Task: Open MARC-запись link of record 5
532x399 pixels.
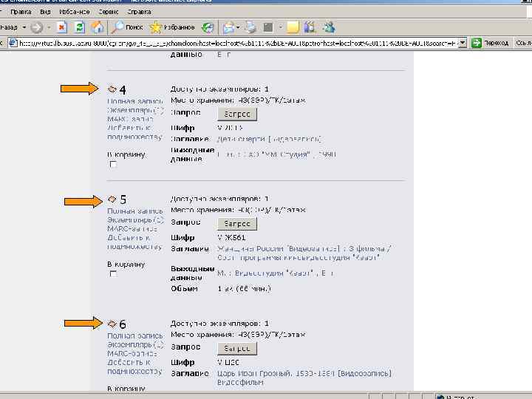Action: click(x=132, y=228)
